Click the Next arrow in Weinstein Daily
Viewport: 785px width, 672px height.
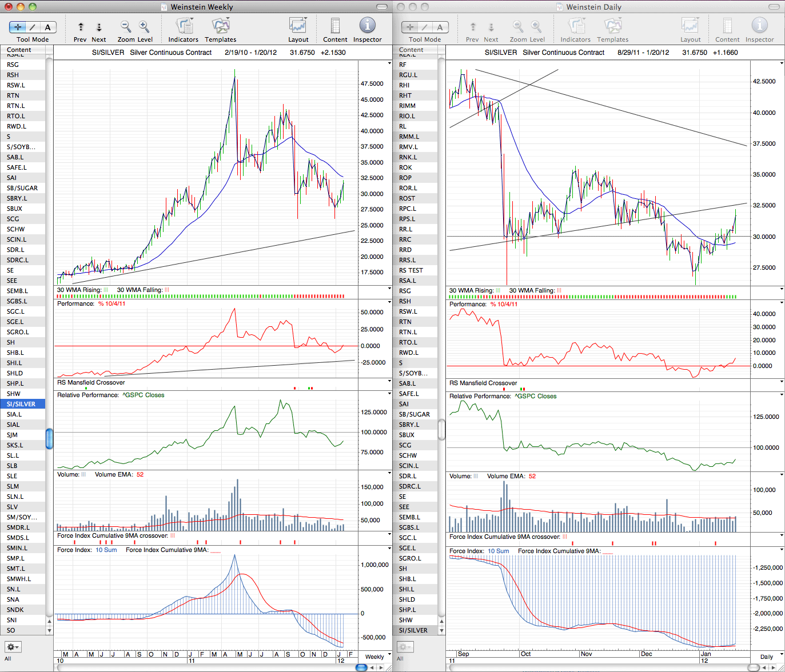(x=491, y=27)
